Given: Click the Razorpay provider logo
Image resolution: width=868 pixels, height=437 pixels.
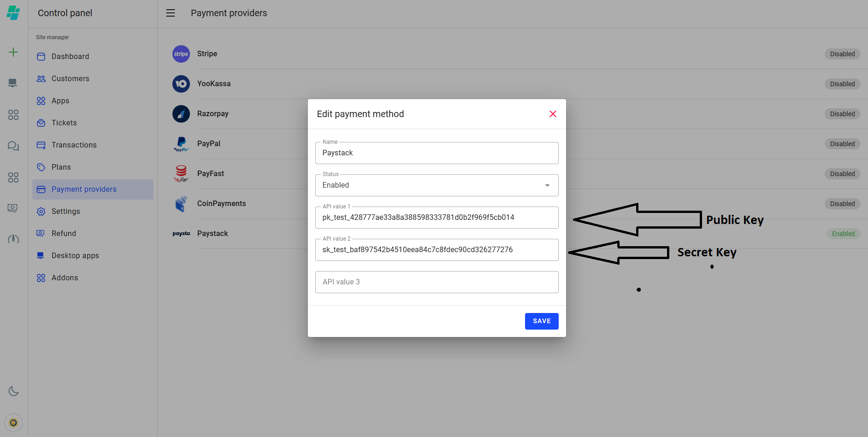Looking at the screenshot, I should tap(181, 114).
